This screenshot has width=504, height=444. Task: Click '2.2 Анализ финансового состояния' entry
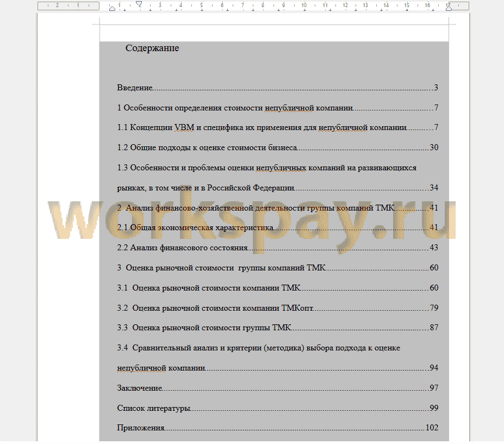277,248
